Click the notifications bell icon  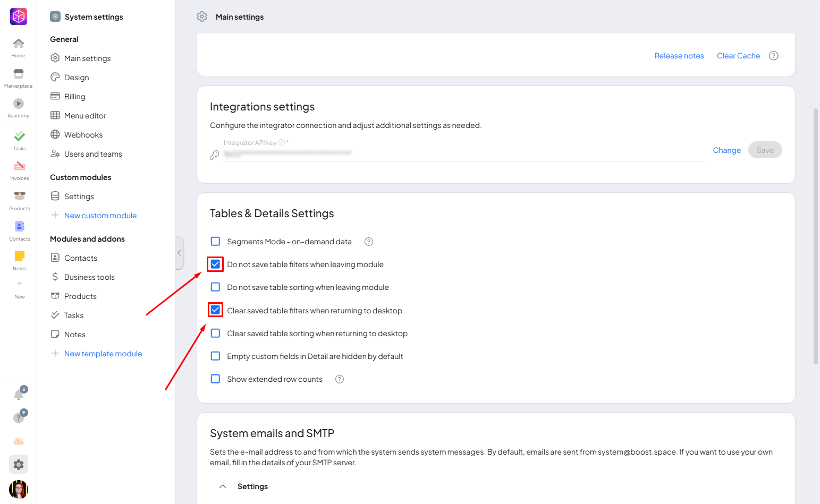tap(19, 395)
